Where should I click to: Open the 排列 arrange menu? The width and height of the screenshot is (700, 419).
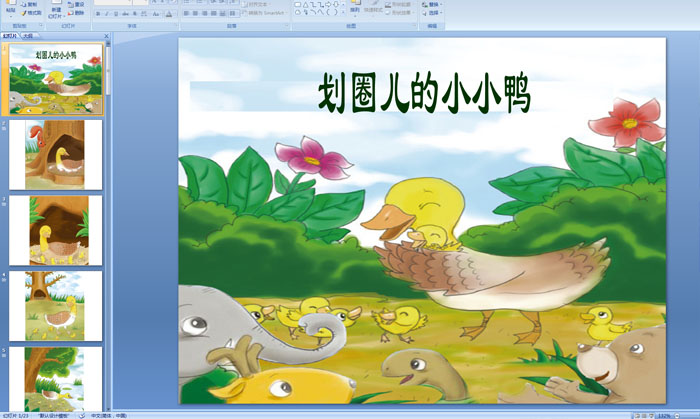point(355,8)
